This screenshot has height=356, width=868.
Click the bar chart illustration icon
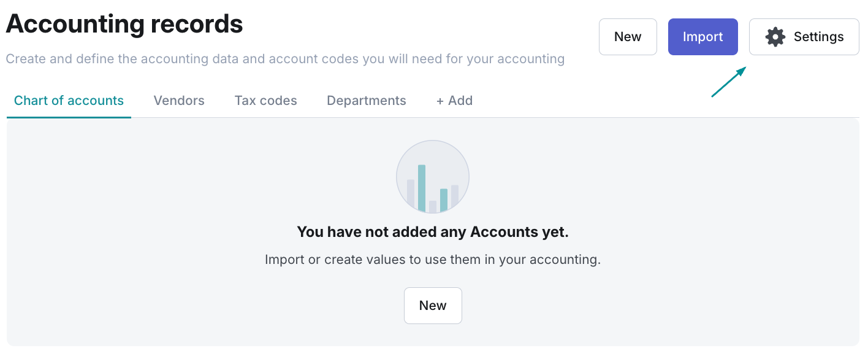(x=433, y=177)
